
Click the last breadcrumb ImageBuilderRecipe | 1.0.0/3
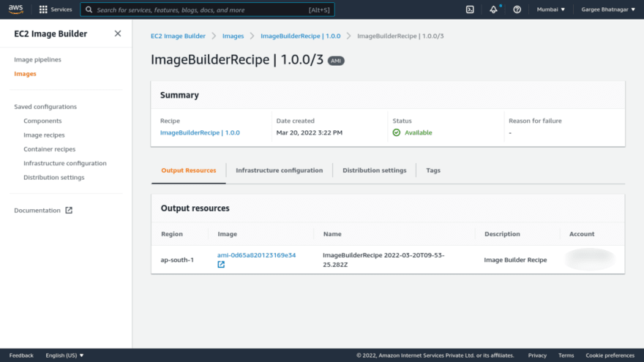400,36
